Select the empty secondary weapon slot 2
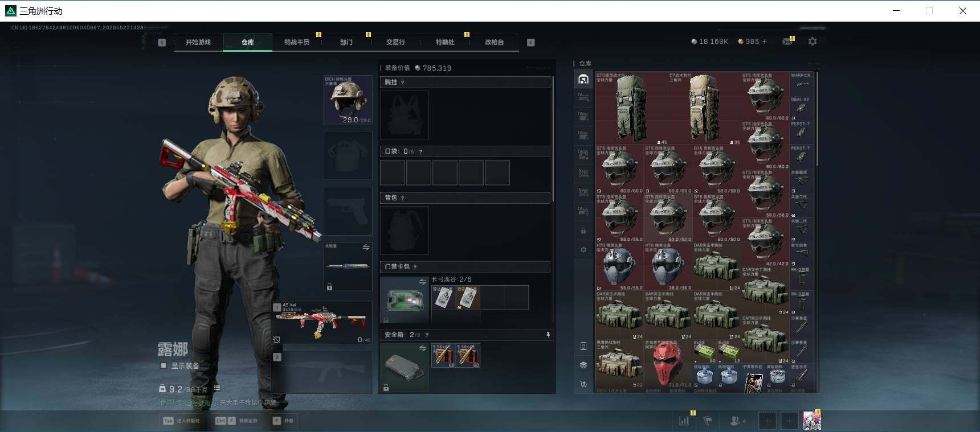The image size is (980, 432). tap(322, 372)
